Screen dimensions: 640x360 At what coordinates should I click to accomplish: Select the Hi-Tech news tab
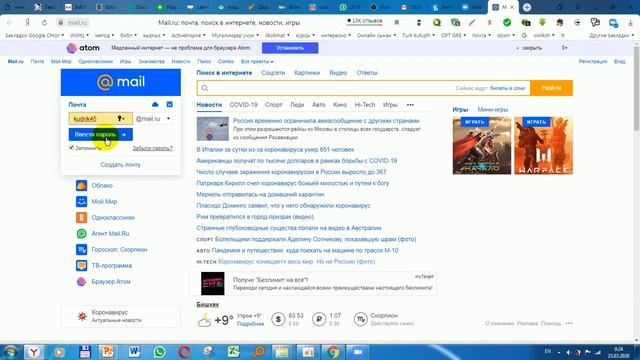[364, 105]
